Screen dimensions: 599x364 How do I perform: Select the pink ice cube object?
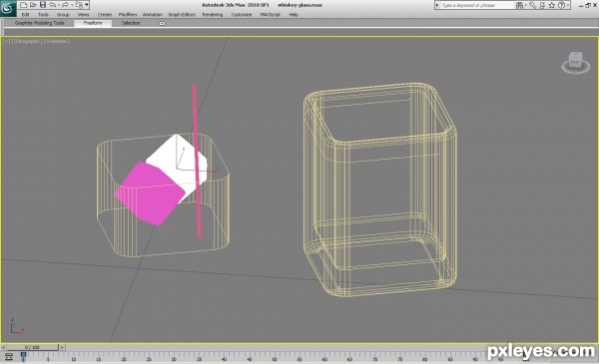(x=149, y=194)
